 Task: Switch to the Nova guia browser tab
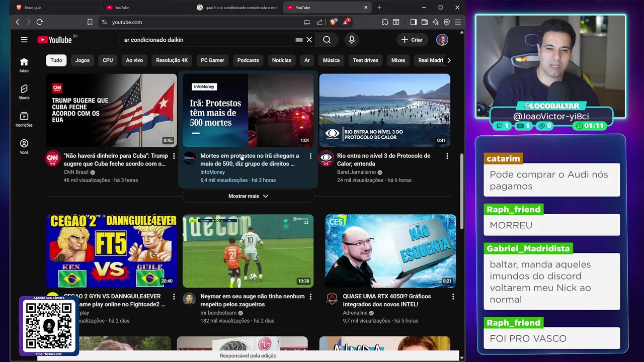(55, 8)
